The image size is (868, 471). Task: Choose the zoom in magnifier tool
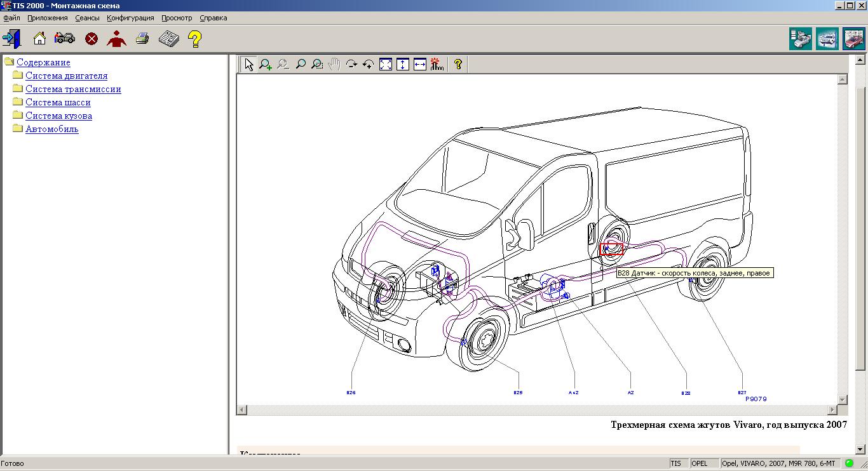point(266,64)
